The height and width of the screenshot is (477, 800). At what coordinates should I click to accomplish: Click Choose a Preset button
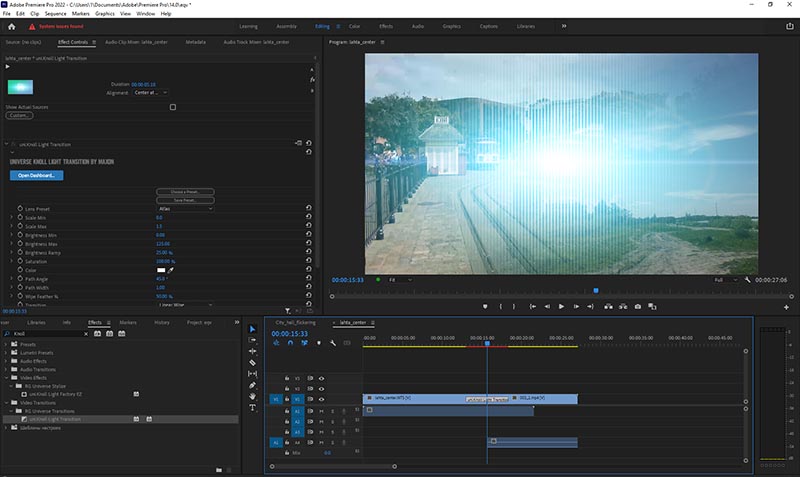tap(185, 192)
